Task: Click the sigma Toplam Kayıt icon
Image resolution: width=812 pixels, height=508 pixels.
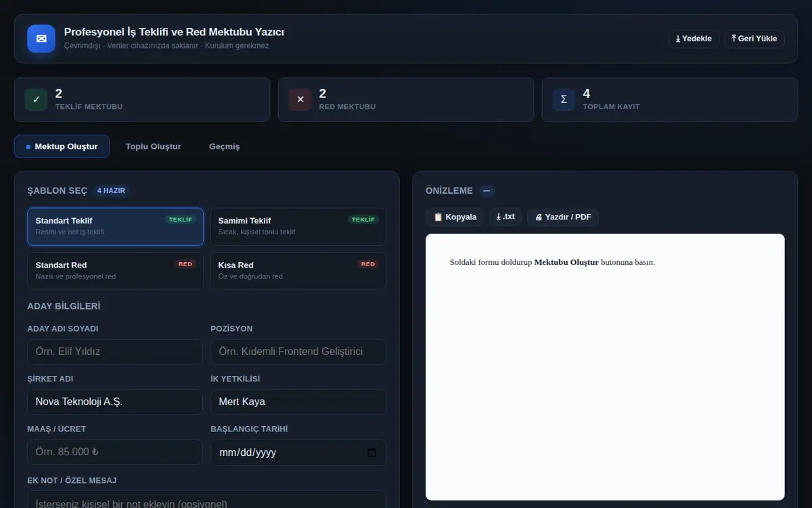Action: pos(564,100)
